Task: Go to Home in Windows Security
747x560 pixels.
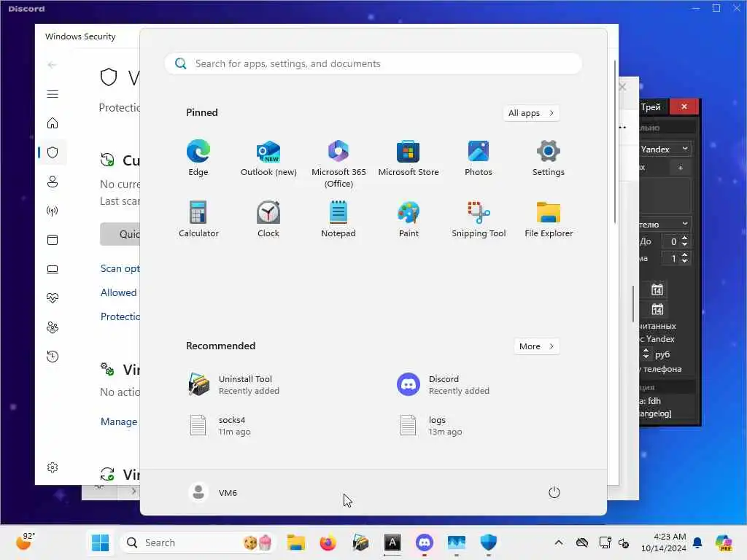Action: [53, 123]
